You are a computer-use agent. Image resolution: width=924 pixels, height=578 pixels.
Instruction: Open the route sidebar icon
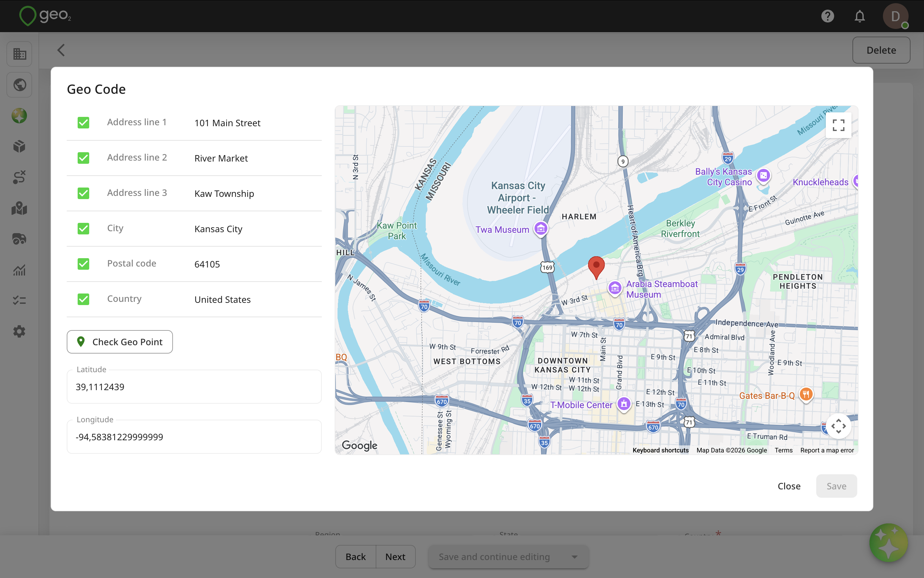20,177
